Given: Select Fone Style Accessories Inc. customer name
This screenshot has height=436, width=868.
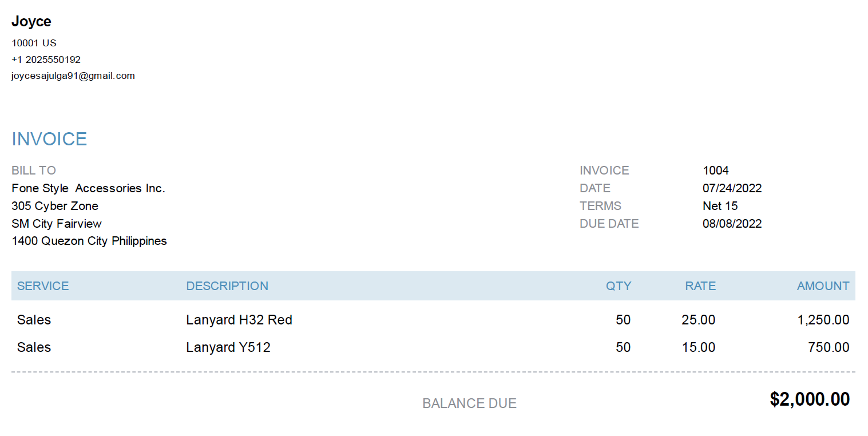Looking at the screenshot, I should click(x=88, y=188).
